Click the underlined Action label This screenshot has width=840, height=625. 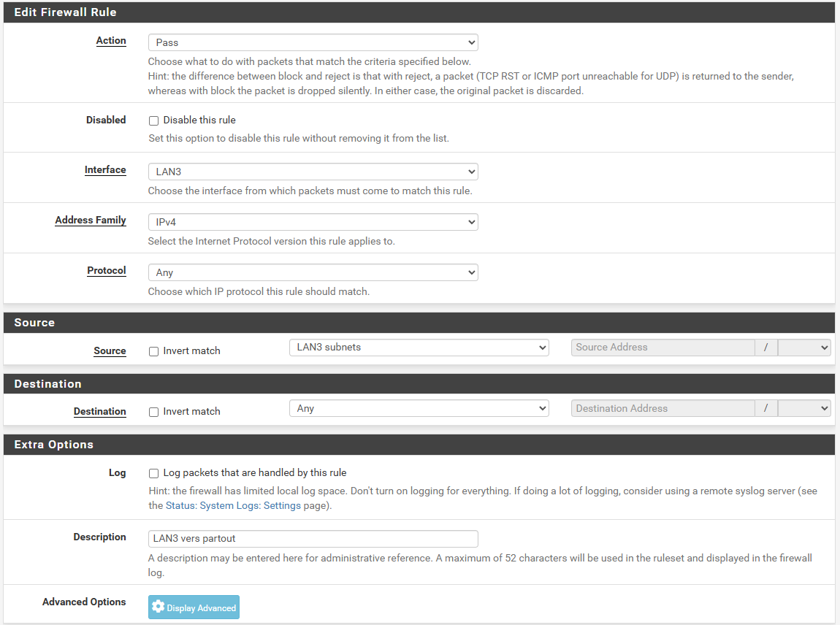tap(111, 41)
